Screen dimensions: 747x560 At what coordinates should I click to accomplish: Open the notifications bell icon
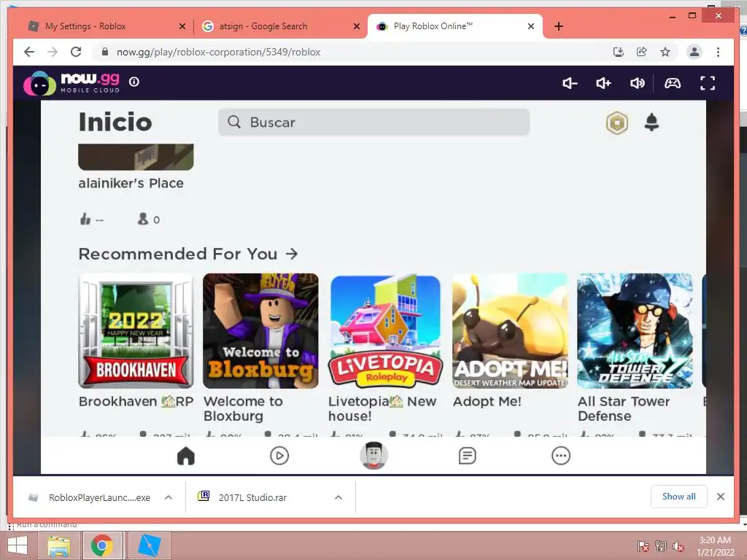click(x=651, y=122)
